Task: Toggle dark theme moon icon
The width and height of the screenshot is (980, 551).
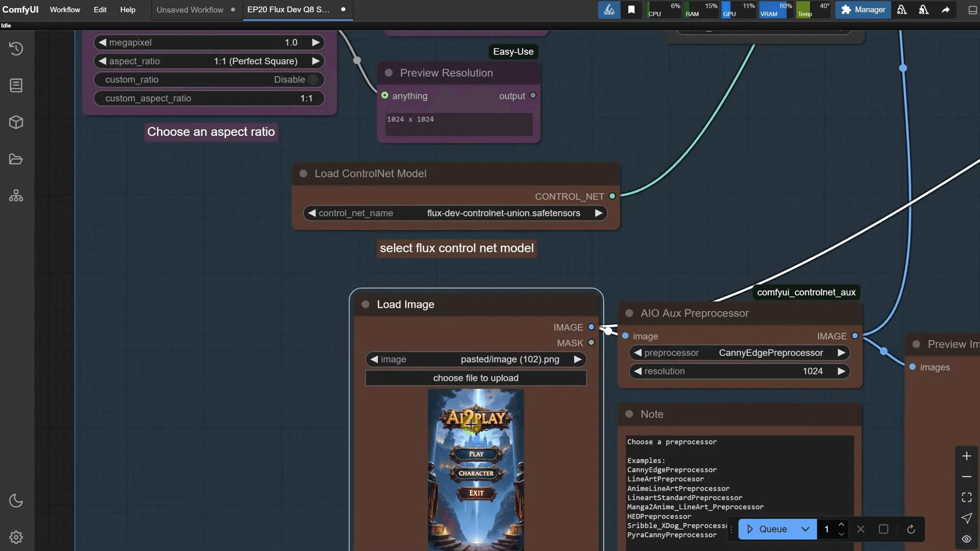Action: click(x=16, y=500)
